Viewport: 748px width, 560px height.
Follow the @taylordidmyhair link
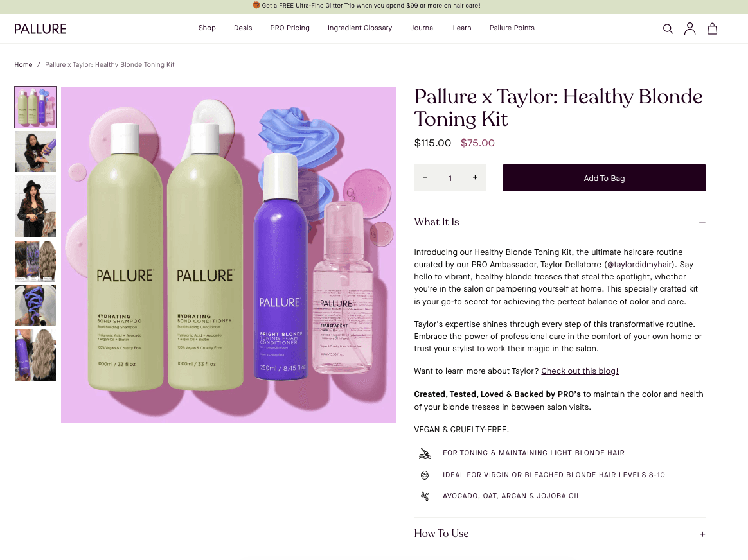pos(639,265)
